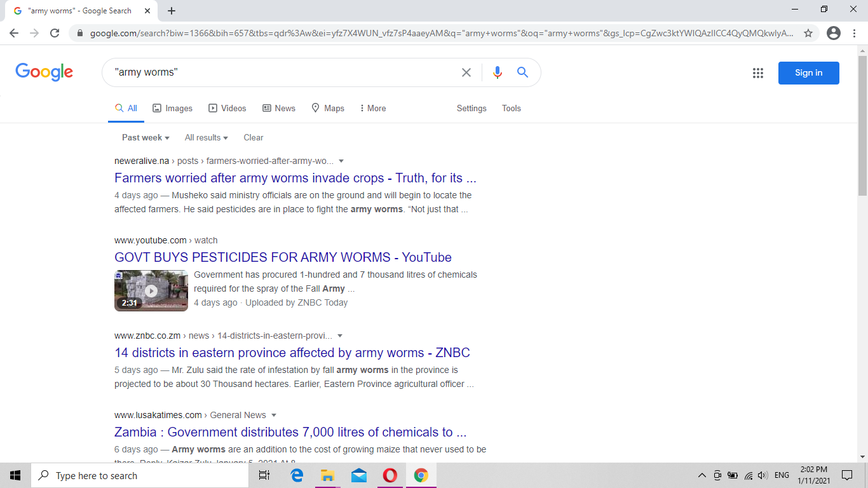Reload the page with the refresh icon

click(55, 33)
